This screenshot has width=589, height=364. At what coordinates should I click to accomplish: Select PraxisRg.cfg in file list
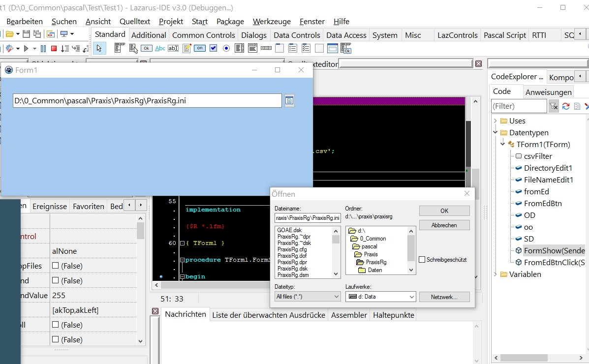(x=292, y=249)
